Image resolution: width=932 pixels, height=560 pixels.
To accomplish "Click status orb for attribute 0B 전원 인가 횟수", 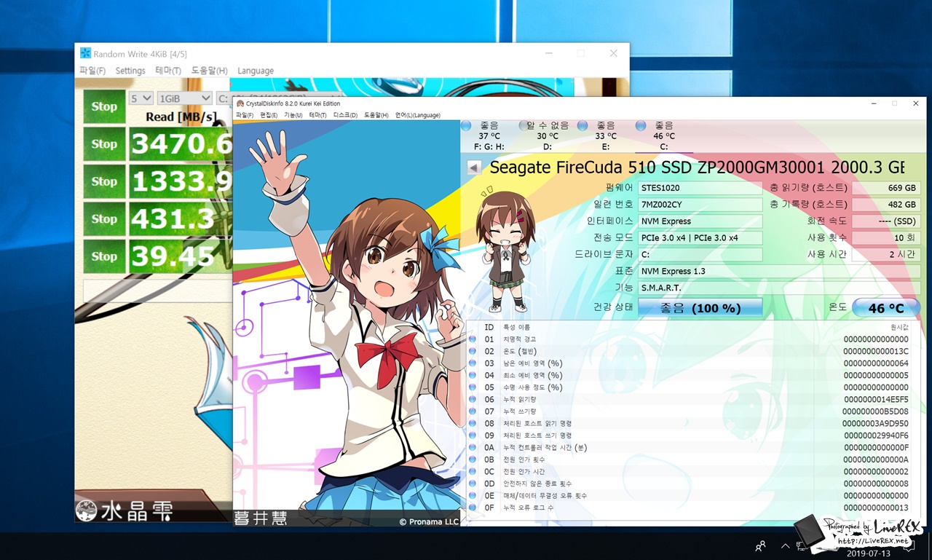I will pos(473,460).
